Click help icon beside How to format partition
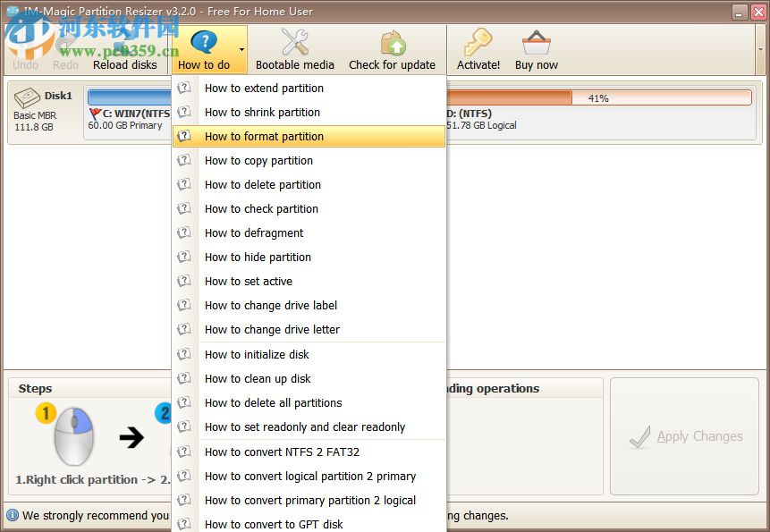Viewport: 770px width, 532px height. (184, 136)
